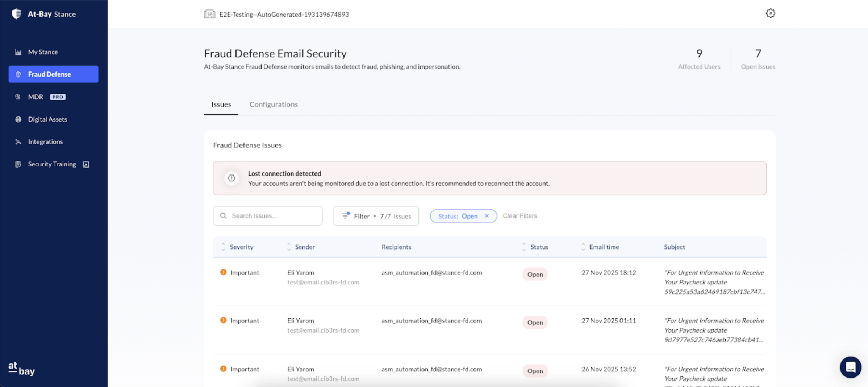The image size is (868, 387).
Task: Click the organization building icon
Action: tap(209, 14)
